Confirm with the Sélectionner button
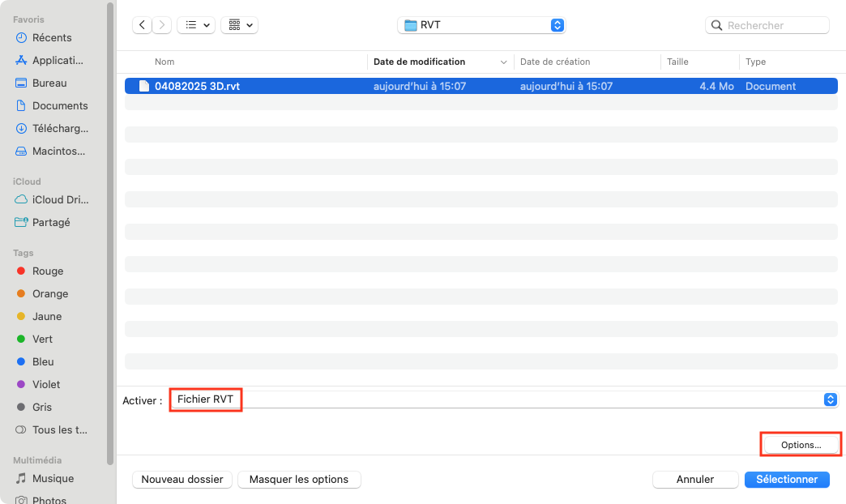 coord(786,479)
